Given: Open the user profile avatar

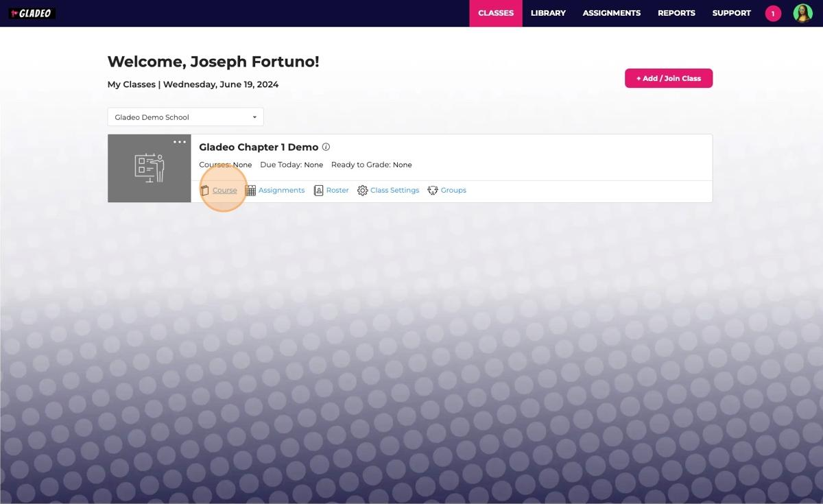Looking at the screenshot, I should pyautogui.click(x=802, y=13).
